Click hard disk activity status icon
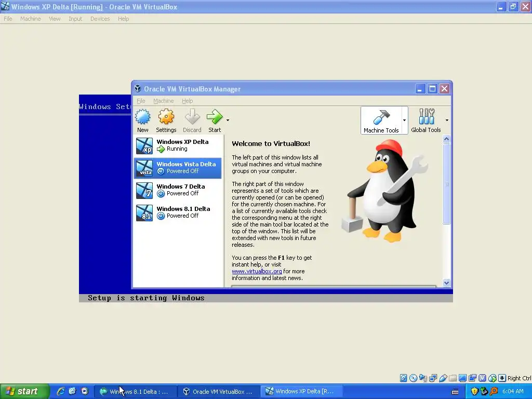The image size is (532, 399). click(403, 378)
